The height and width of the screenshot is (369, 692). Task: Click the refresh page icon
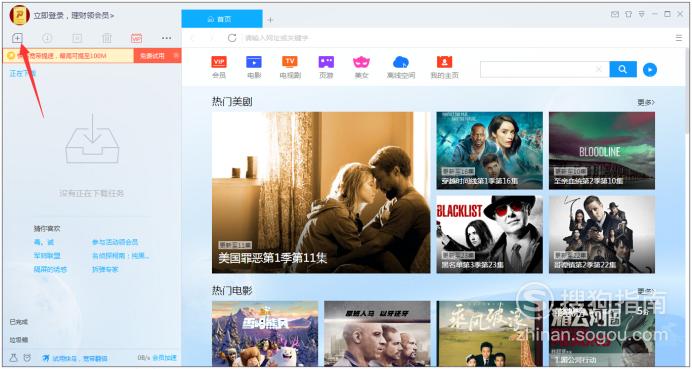tap(232, 38)
